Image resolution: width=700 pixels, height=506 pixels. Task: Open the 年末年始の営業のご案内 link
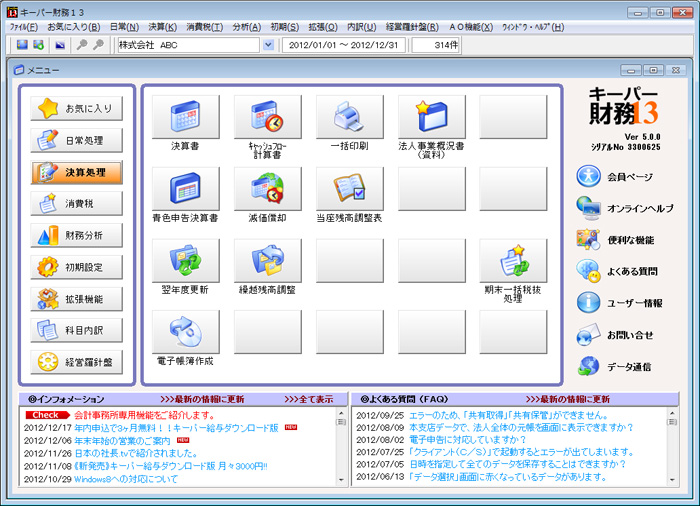tap(122, 441)
